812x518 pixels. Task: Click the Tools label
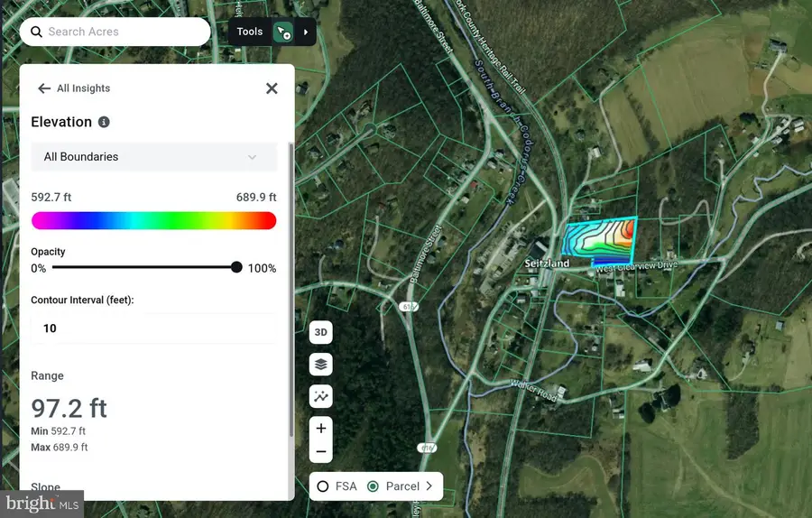click(249, 32)
